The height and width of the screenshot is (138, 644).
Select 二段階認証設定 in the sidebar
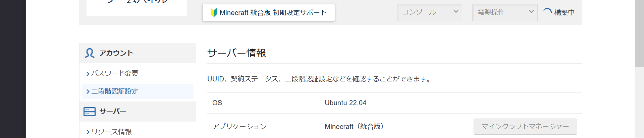pyautogui.click(x=115, y=91)
